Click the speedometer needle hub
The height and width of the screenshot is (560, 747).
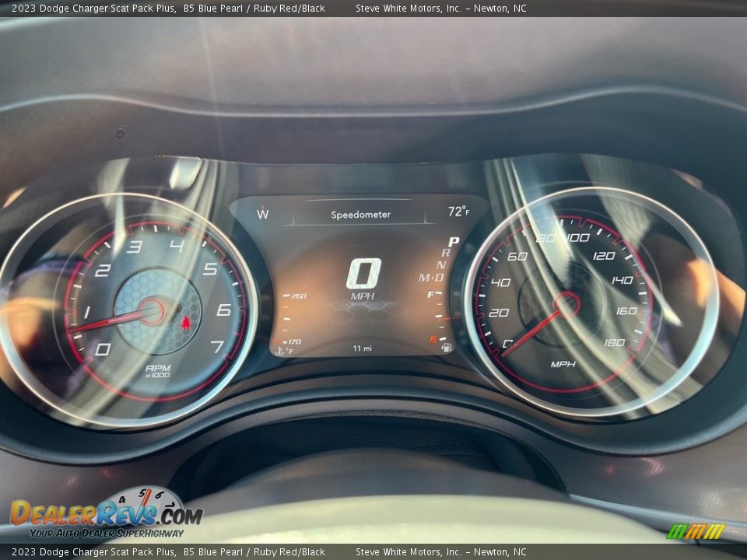[566, 305]
